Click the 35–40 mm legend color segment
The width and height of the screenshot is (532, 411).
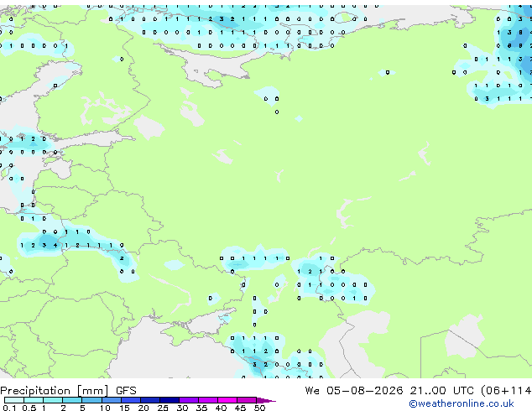tap(208, 400)
